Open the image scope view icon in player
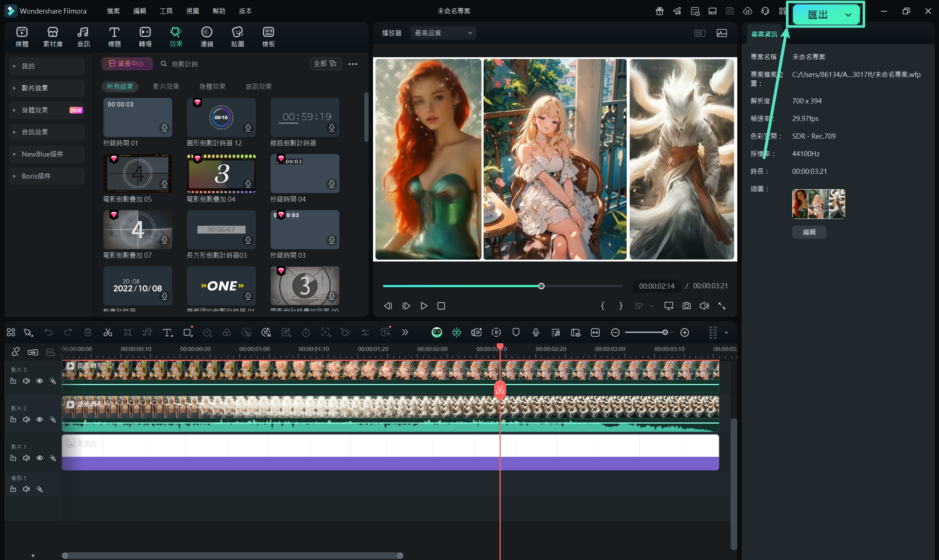Viewport: 939px width, 560px height. (722, 33)
